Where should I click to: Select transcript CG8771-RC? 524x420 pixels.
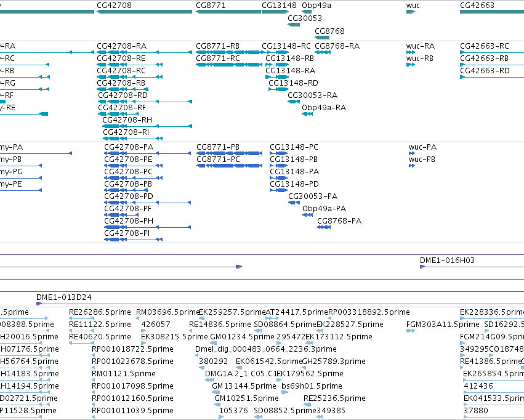tap(218, 58)
